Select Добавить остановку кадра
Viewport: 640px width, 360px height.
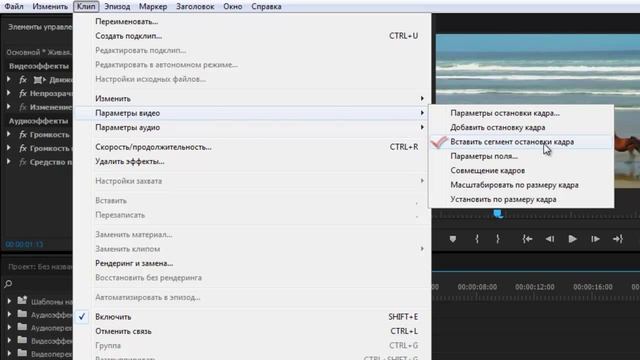pos(521,127)
